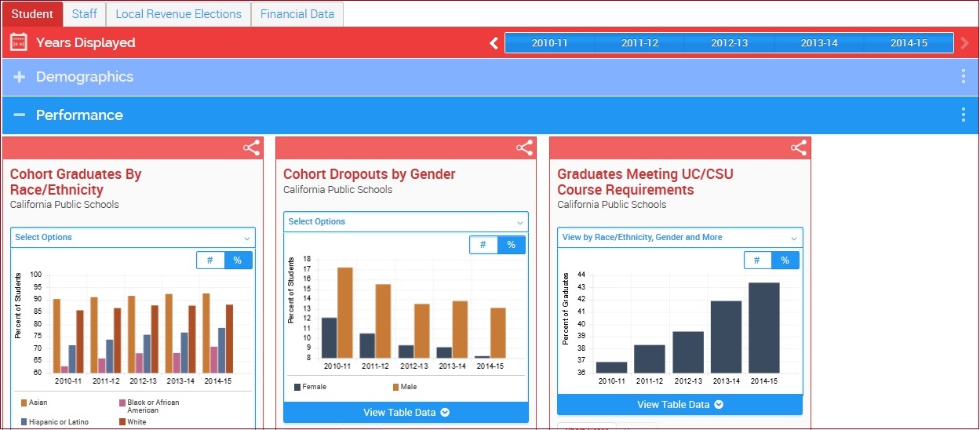Viewport: 980px width, 430px height.
Task: Open Demographics section three-dot menu
Action: (963, 77)
